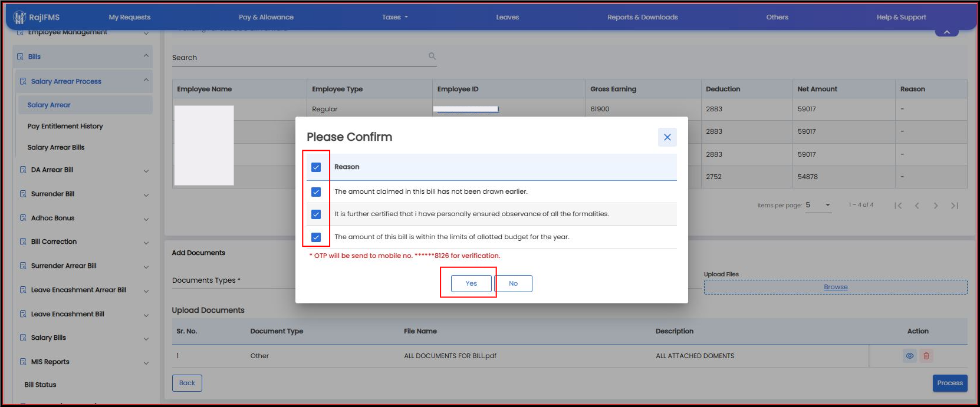
Task: Confirm with the Yes button
Action: pos(471,283)
